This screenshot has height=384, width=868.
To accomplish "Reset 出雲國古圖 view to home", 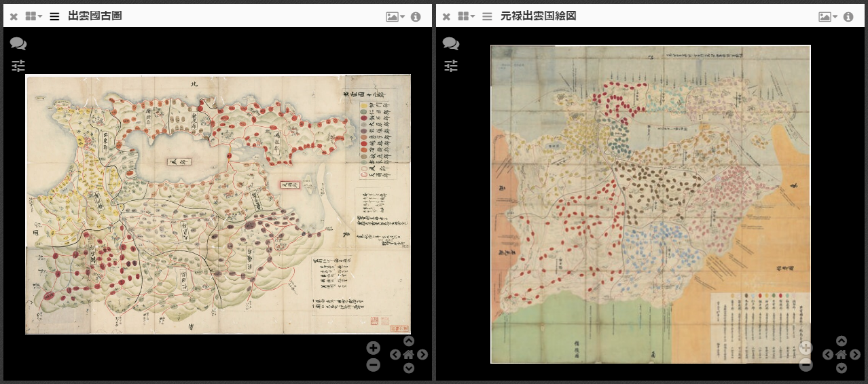I will click(408, 354).
